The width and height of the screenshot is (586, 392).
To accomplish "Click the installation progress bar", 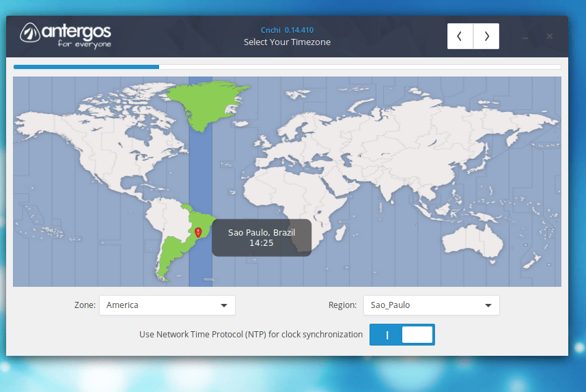I will pyautogui.click(x=287, y=67).
